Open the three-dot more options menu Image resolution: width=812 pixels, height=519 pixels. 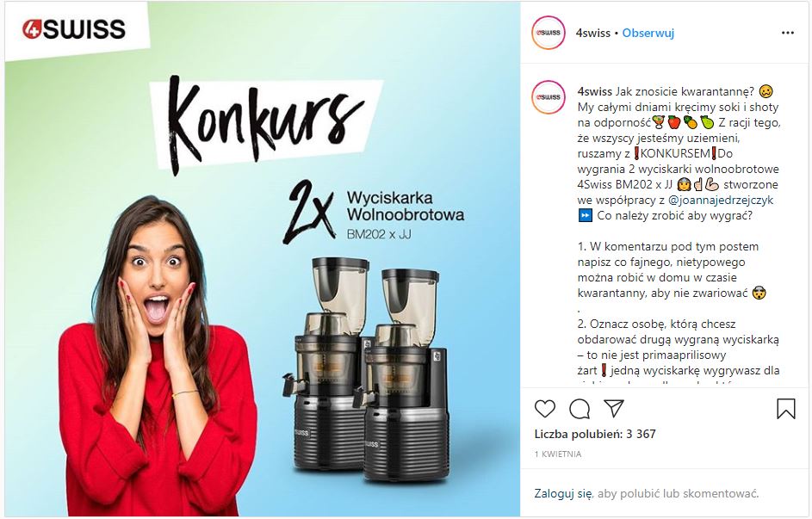tap(788, 33)
